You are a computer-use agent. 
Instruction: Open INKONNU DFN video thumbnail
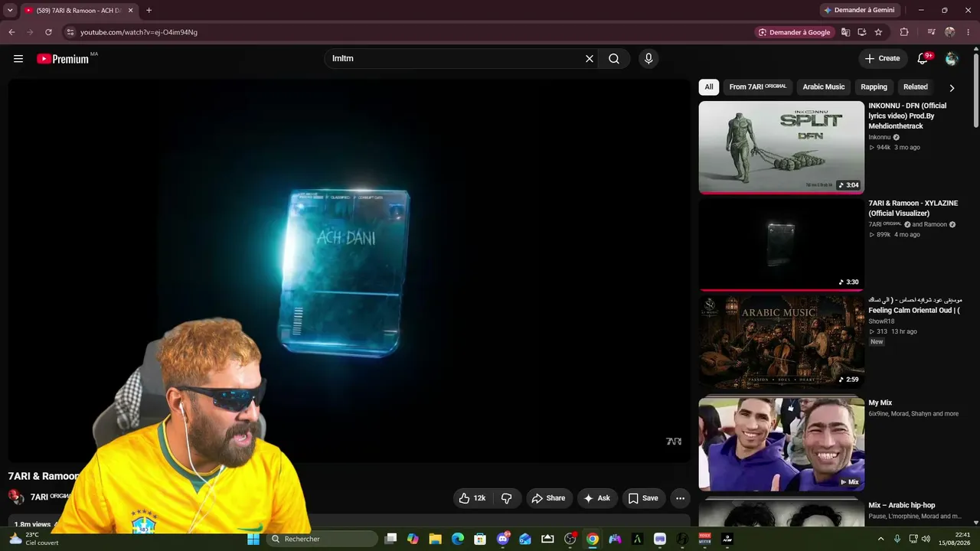(x=781, y=148)
